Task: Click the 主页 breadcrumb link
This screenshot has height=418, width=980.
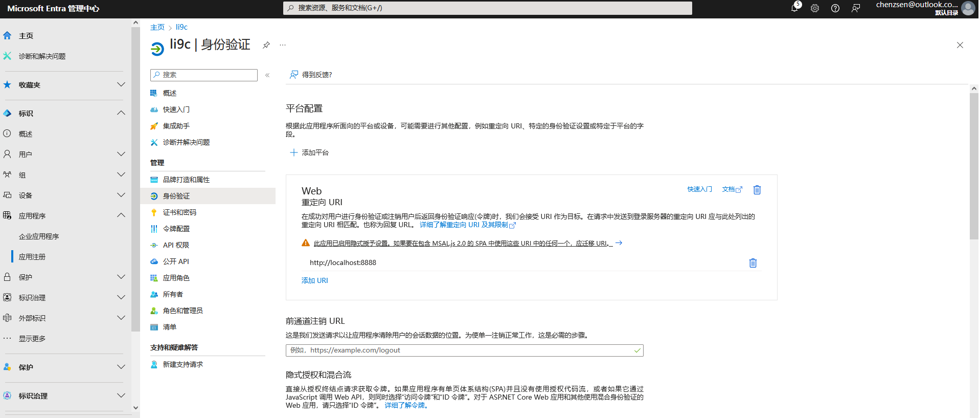Action: pos(157,27)
